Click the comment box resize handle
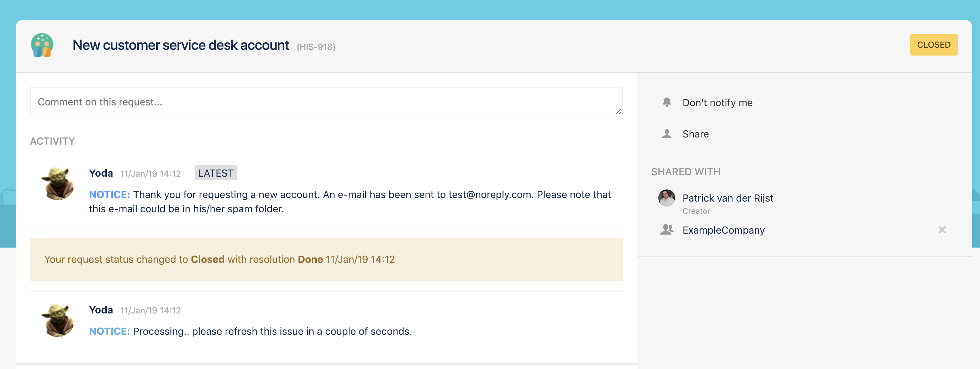The image size is (980, 369). [618, 111]
